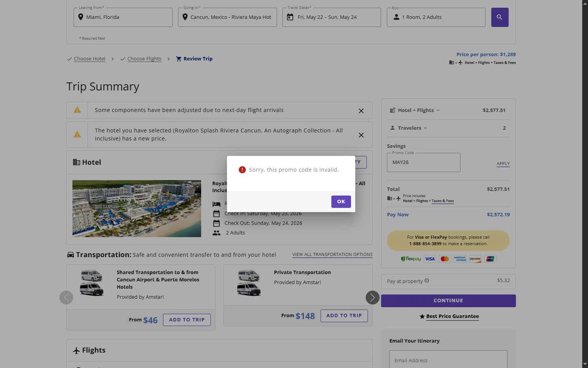588x368 pixels.
Task: Open the 1 Room, 2 Adults selector
Action: 436,17
